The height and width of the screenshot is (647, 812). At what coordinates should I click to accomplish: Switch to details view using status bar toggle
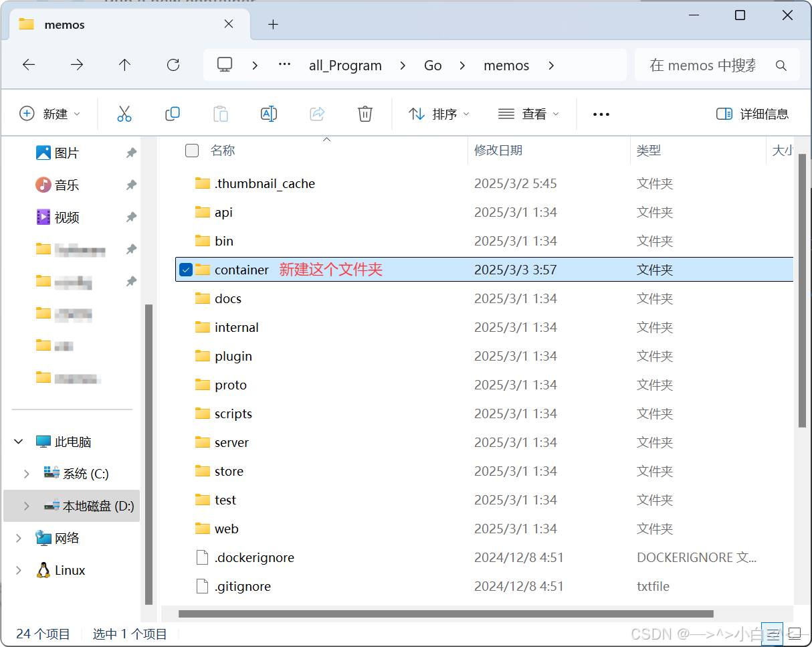tap(773, 634)
